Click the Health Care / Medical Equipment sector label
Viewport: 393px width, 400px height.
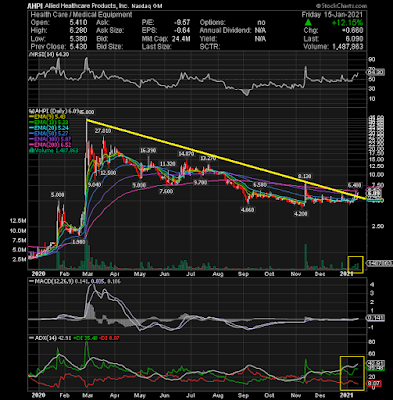pyautogui.click(x=81, y=15)
